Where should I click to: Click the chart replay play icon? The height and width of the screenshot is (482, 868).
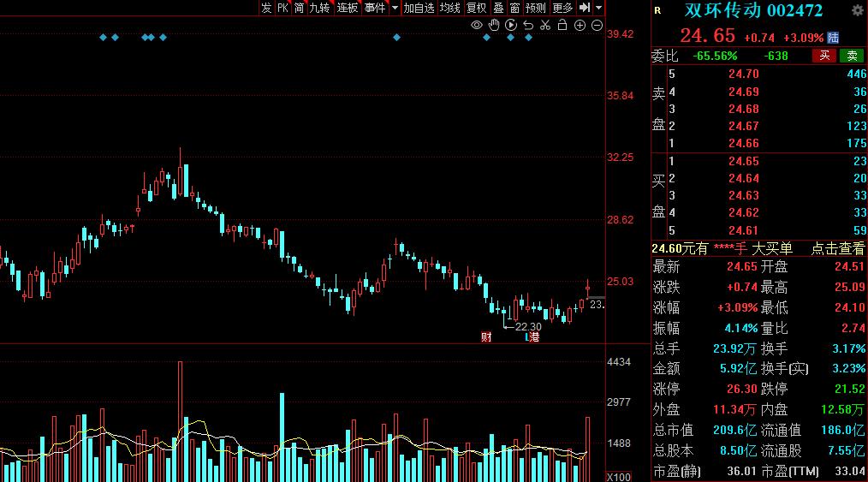pyautogui.click(x=511, y=25)
